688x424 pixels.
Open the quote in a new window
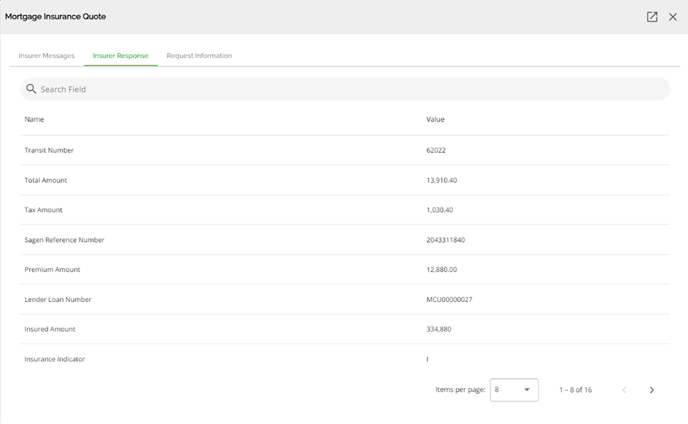[x=652, y=17]
